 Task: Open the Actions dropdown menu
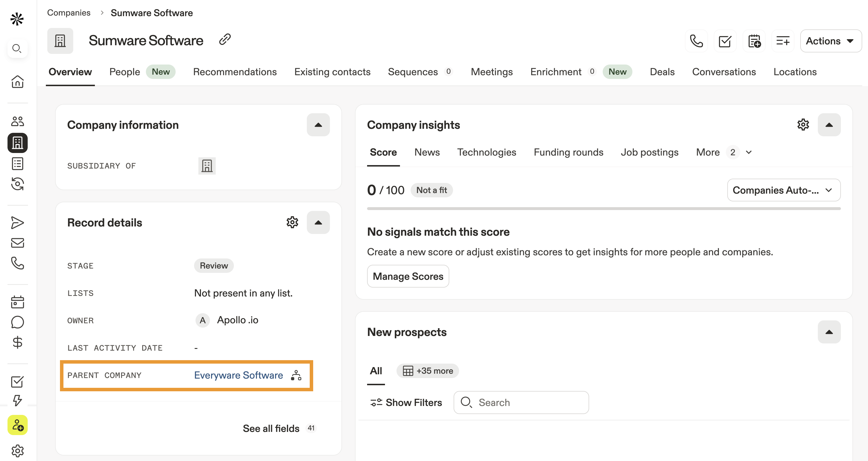click(x=831, y=41)
